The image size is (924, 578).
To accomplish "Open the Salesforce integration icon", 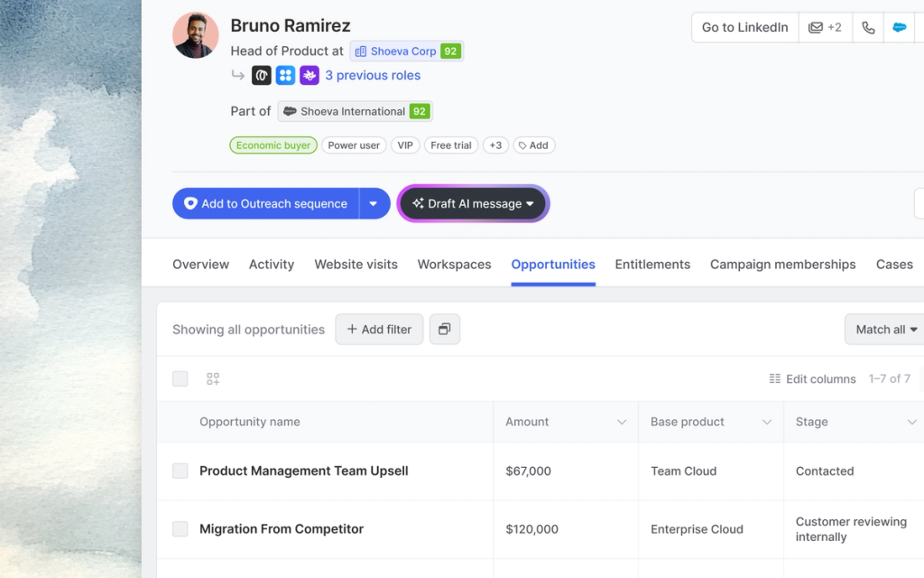I will [x=899, y=27].
